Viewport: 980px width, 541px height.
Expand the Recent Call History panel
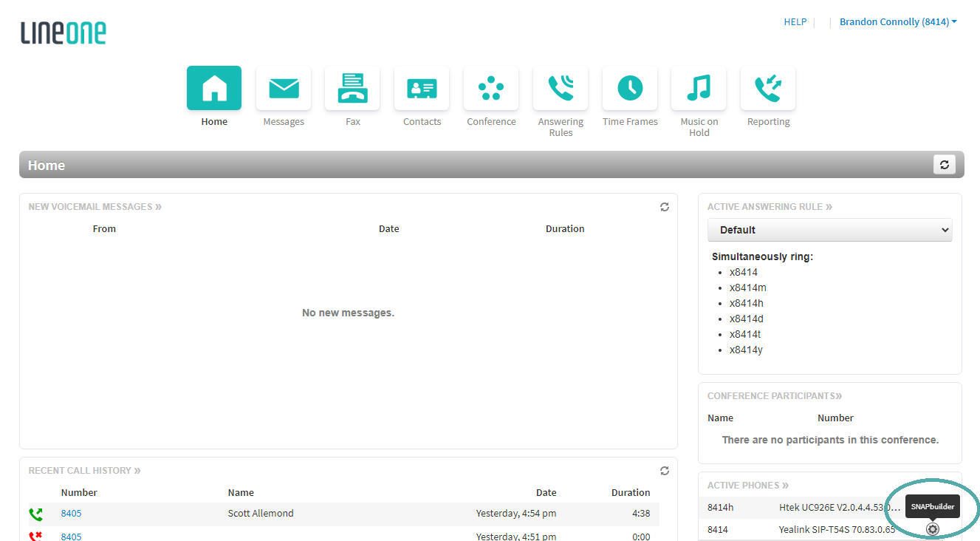[x=83, y=470]
